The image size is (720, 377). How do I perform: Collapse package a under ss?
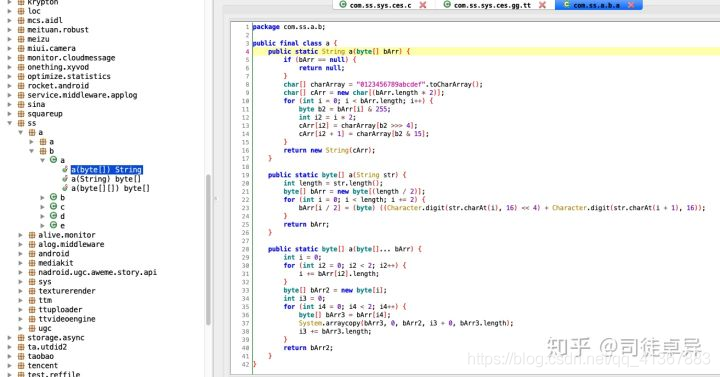(21, 132)
